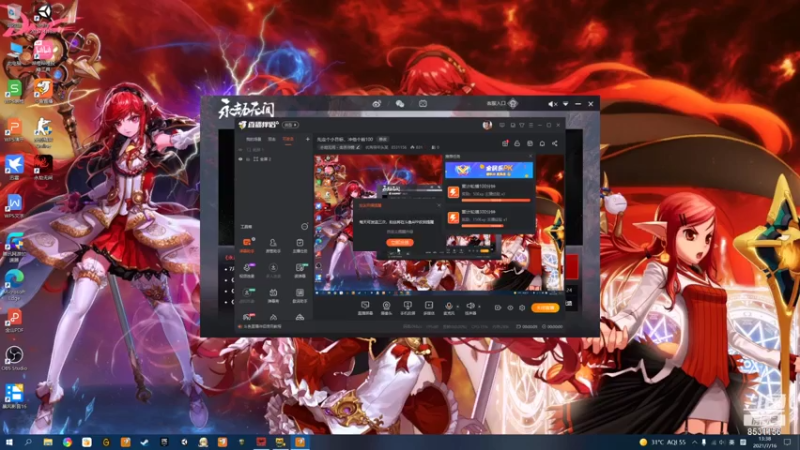This screenshot has width=800, height=450.
Task: Open the WPS文字 desktop shortcut
Action: [x=14, y=205]
